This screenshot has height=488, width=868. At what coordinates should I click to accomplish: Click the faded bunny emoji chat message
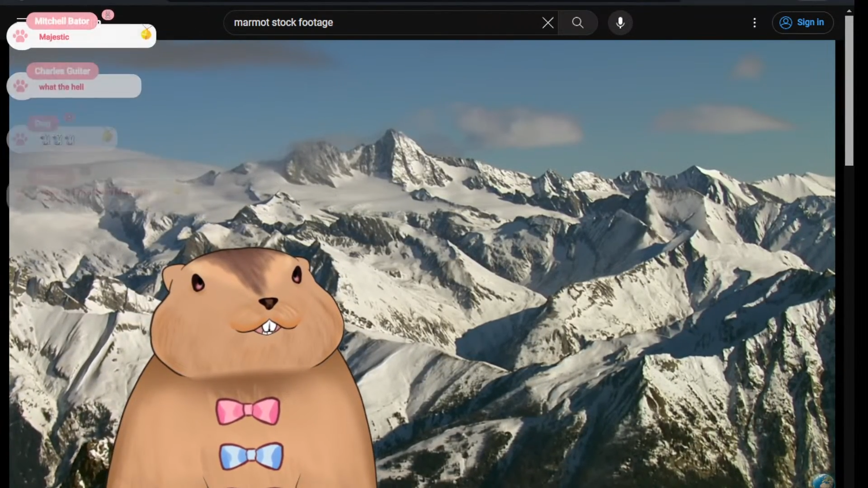pos(58,140)
